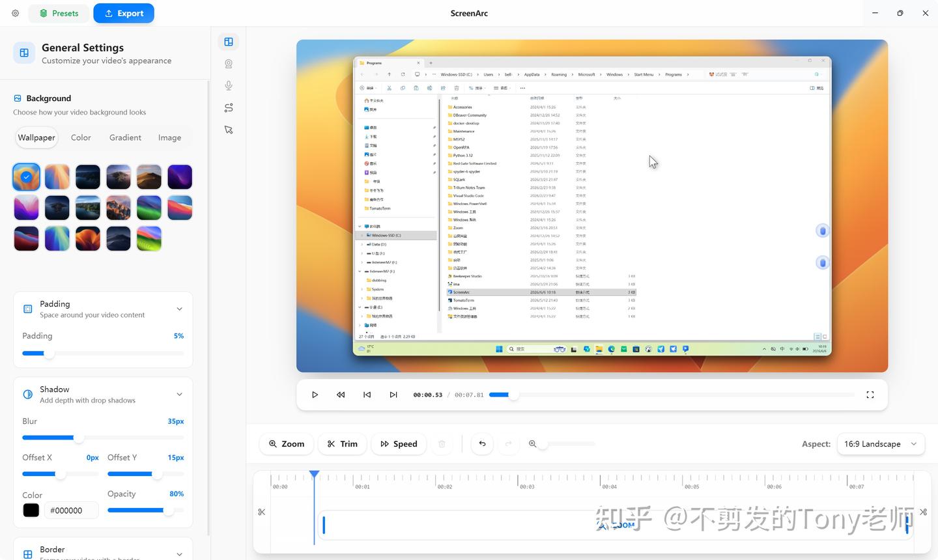Skip to the start of the video
Viewport: 938px width, 560px height.
coord(367,395)
